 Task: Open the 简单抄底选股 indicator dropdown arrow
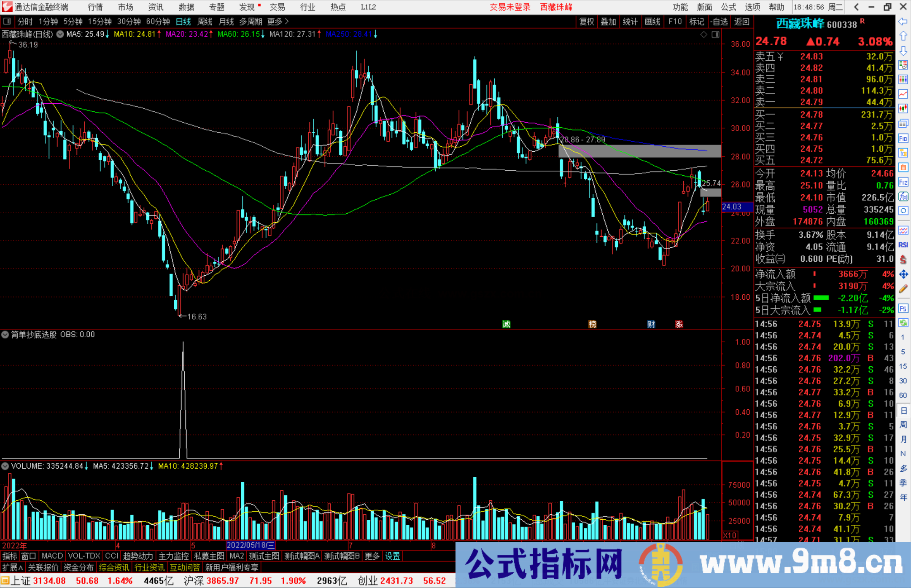(x=5, y=335)
